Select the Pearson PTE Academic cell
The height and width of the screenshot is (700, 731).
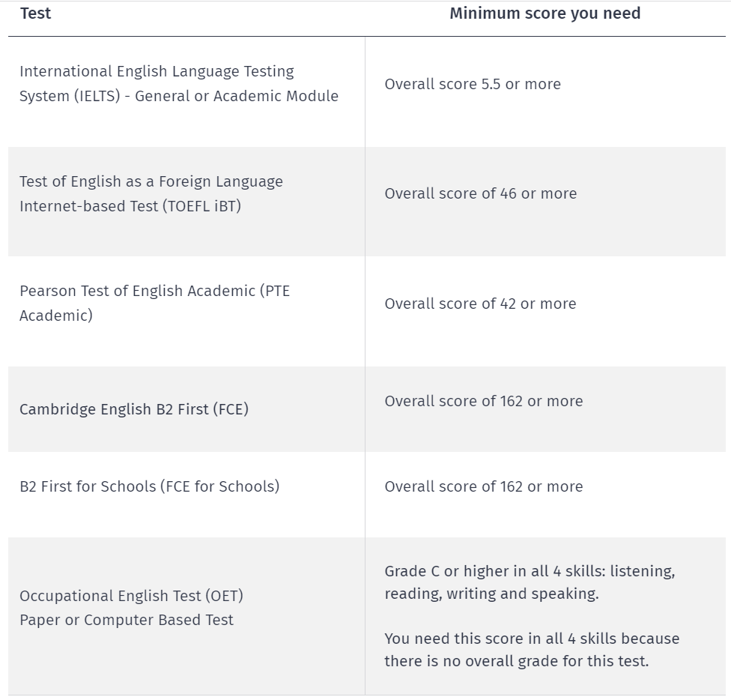186,311
